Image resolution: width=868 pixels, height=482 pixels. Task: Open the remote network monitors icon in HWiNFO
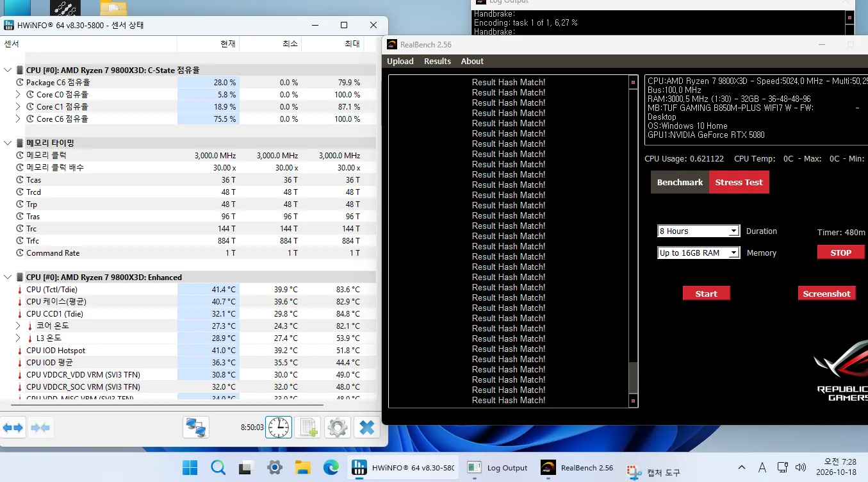(195, 427)
